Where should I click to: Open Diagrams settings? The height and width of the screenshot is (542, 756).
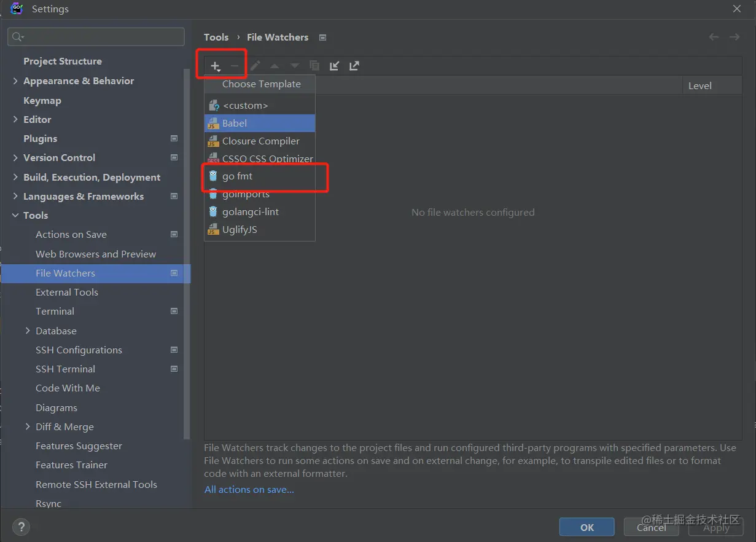click(57, 408)
